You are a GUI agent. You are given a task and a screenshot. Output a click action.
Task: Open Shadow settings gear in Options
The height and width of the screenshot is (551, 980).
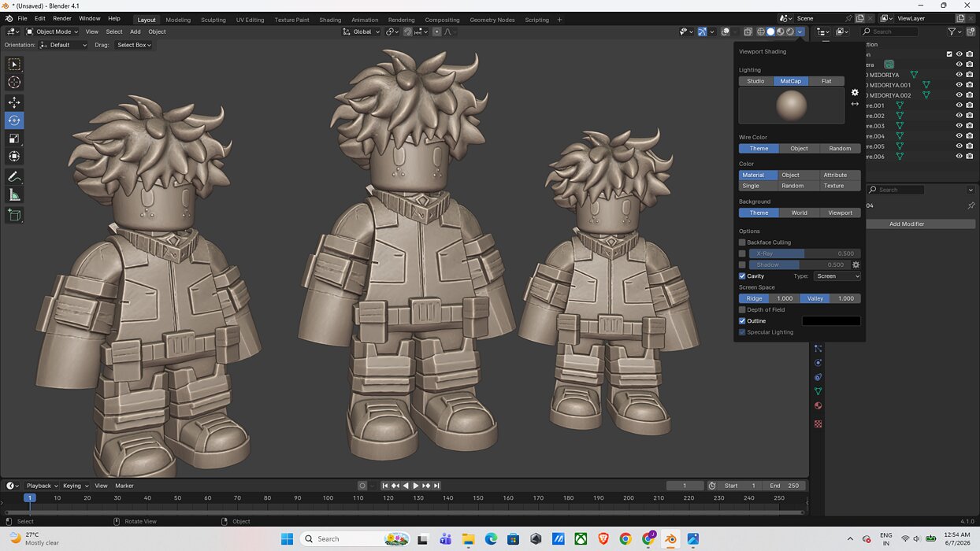[856, 265]
